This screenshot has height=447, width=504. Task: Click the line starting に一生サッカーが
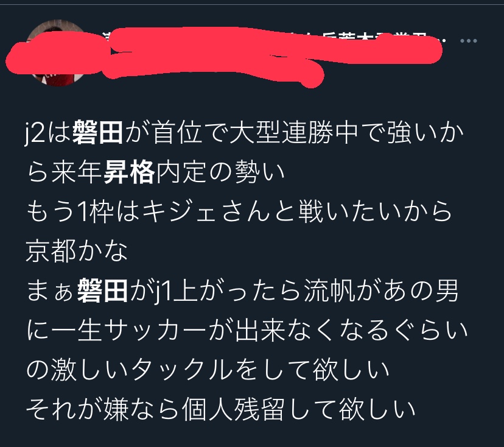click(x=247, y=330)
